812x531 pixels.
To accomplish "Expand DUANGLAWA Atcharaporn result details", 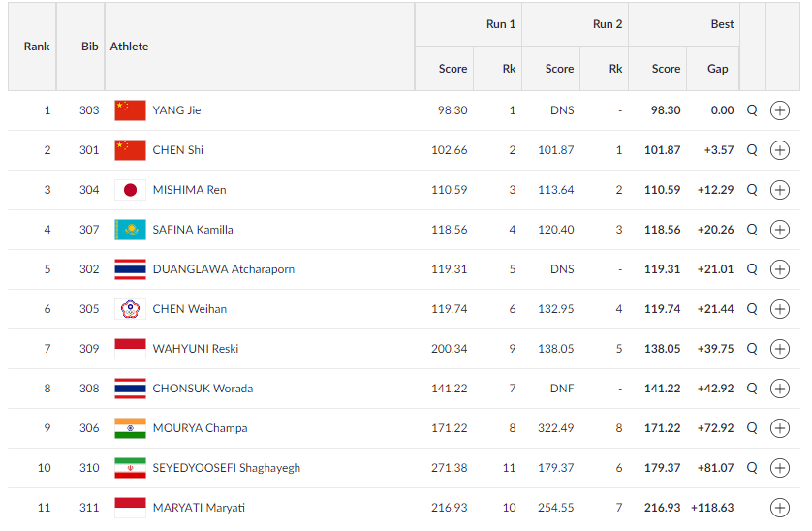I will (x=780, y=269).
